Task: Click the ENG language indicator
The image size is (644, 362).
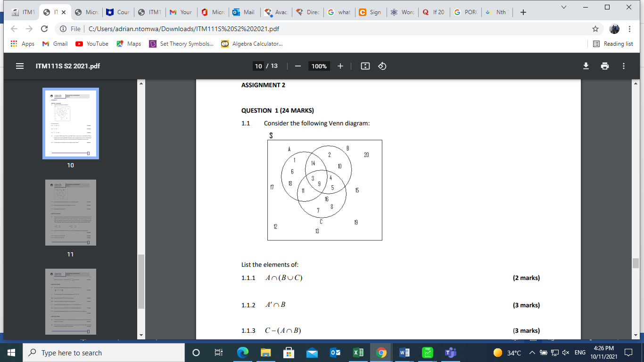Action: 580,353
